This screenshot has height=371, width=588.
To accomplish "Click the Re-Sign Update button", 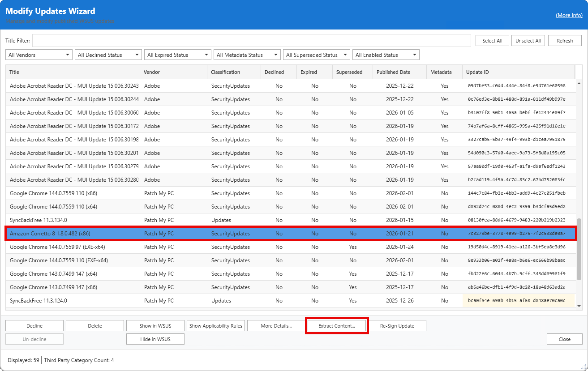I will (x=397, y=326).
